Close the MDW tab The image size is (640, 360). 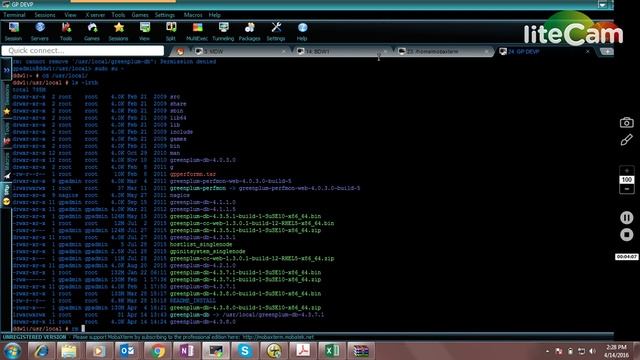(284, 51)
